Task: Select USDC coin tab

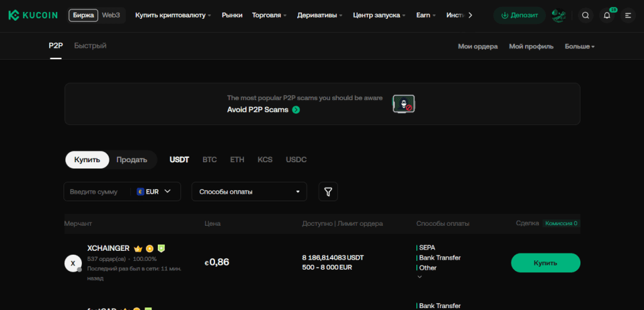Action: 296,160
